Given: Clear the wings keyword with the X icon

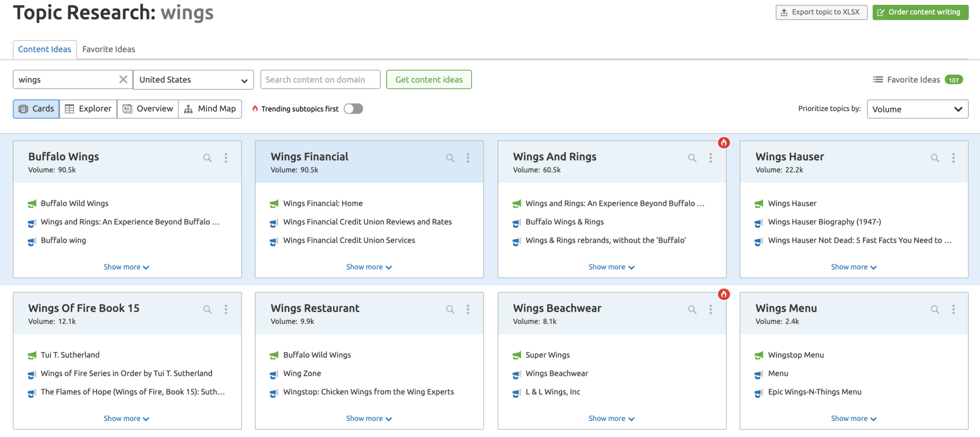Looking at the screenshot, I should point(123,80).
